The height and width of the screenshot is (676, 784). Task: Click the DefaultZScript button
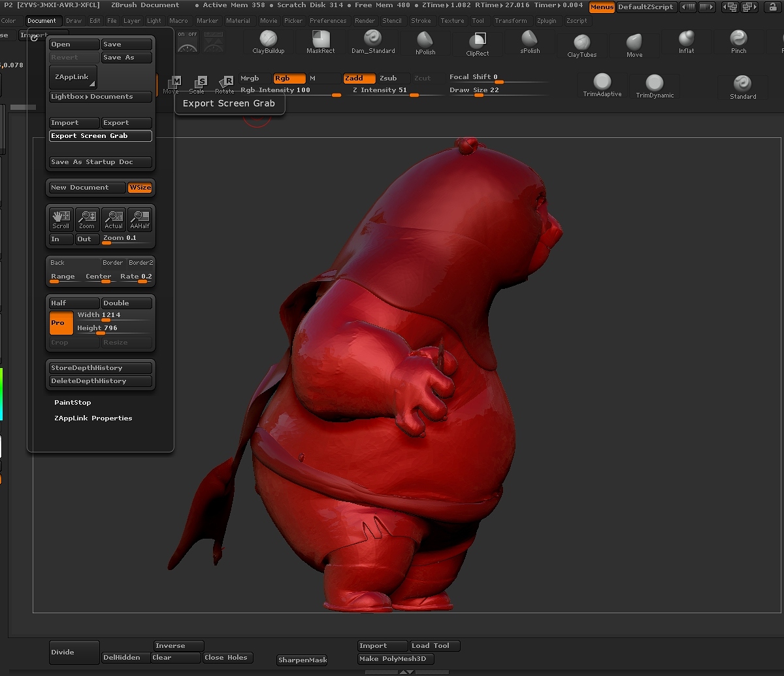(x=646, y=7)
